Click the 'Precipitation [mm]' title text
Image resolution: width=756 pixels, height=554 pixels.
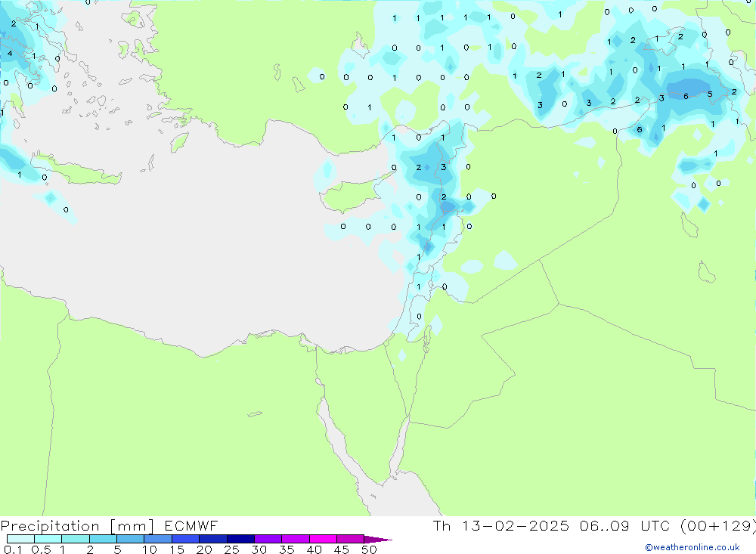point(77,526)
